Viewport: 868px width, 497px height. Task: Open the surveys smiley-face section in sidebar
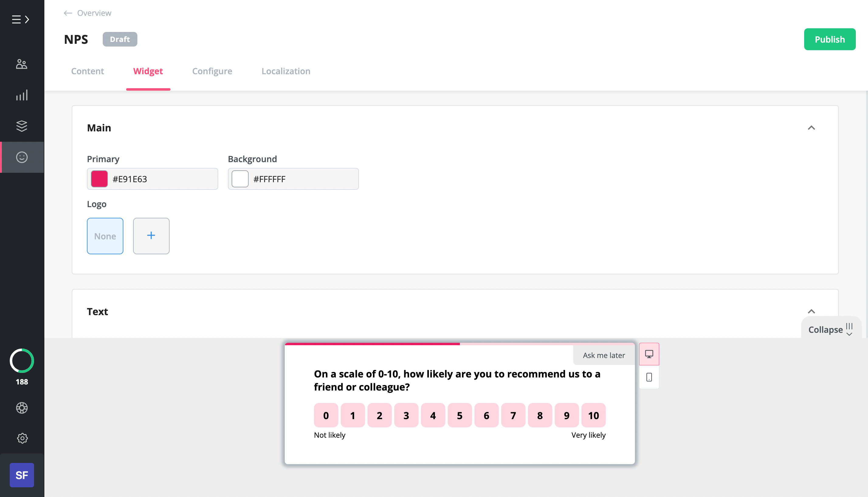pos(22,157)
